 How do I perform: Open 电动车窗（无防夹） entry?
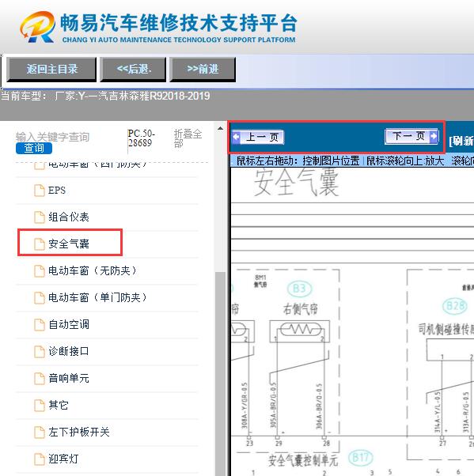point(93,270)
